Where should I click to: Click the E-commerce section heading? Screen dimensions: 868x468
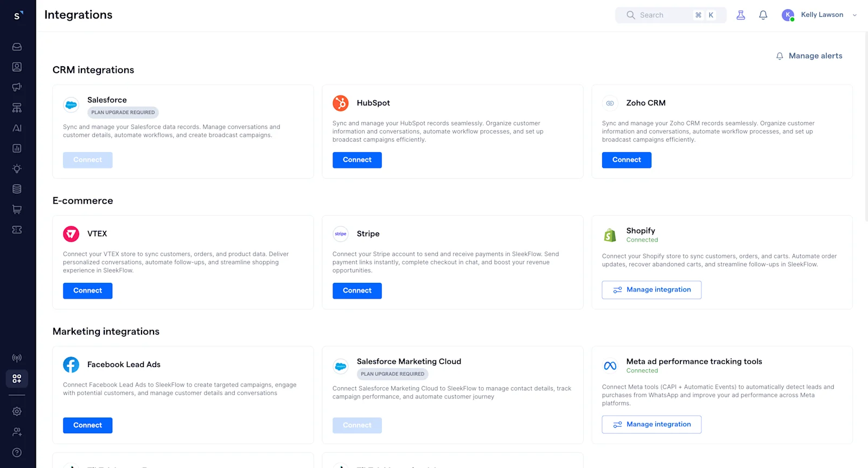coord(83,201)
